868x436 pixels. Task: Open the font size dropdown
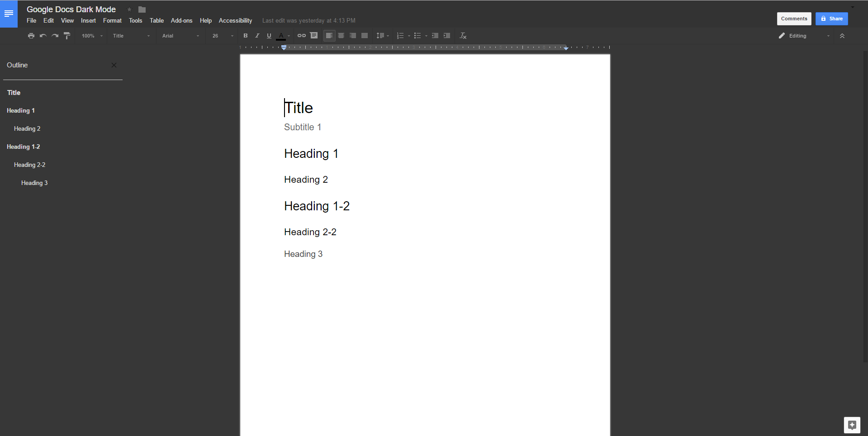click(x=221, y=36)
